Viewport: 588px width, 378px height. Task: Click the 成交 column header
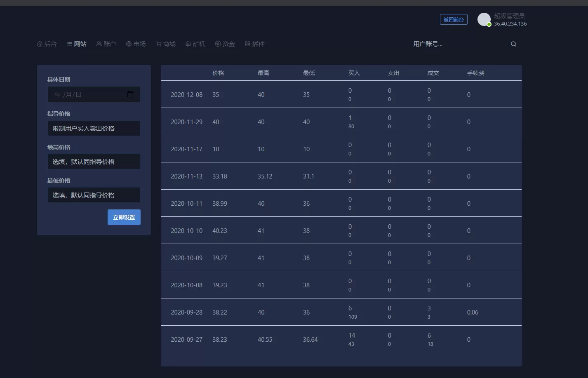[433, 73]
